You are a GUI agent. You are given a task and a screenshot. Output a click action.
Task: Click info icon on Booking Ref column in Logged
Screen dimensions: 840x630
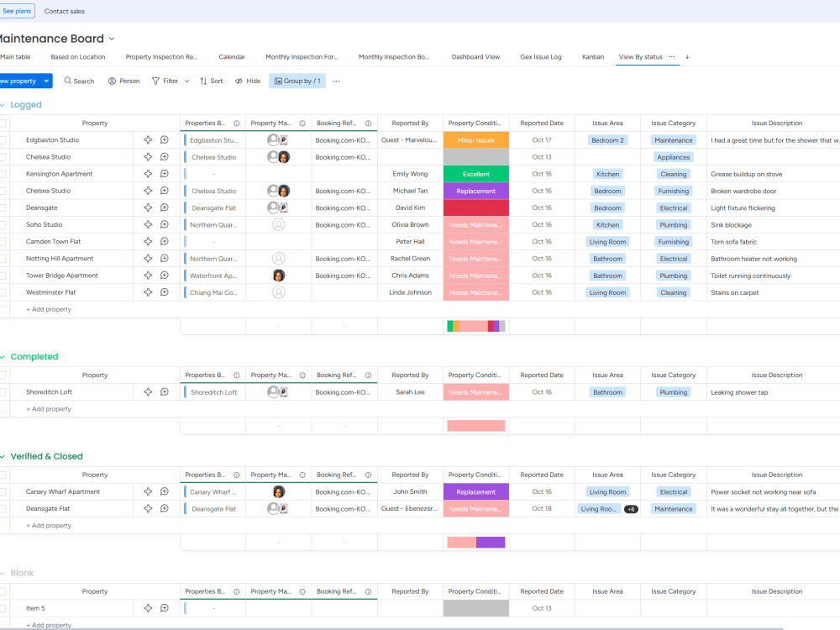(x=368, y=123)
